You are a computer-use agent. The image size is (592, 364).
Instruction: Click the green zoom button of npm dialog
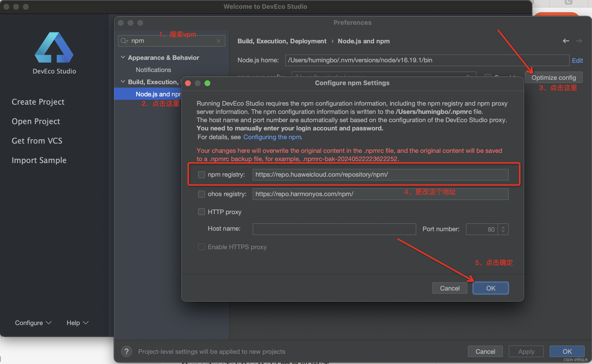coord(207,83)
